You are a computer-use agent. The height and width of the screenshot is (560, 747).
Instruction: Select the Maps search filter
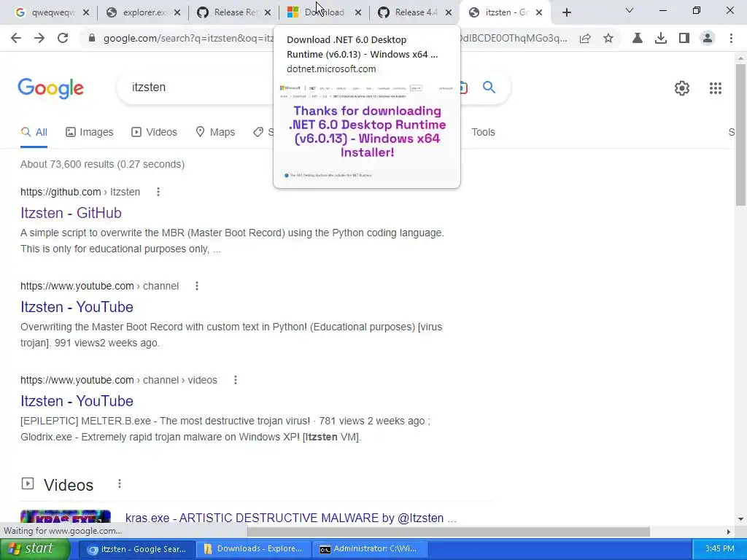215,133
